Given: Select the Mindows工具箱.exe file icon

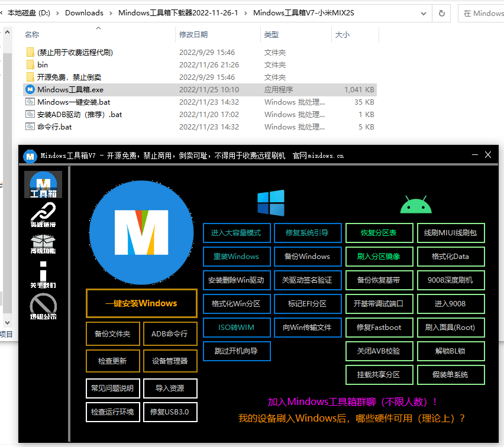Looking at the screenshot, I should tap(30, 90).
